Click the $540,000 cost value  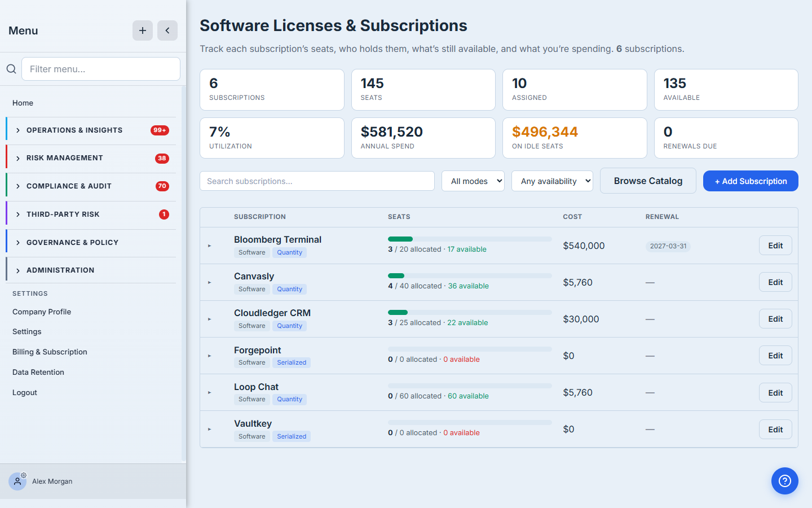pyautogui.click(x=584, y=246)
